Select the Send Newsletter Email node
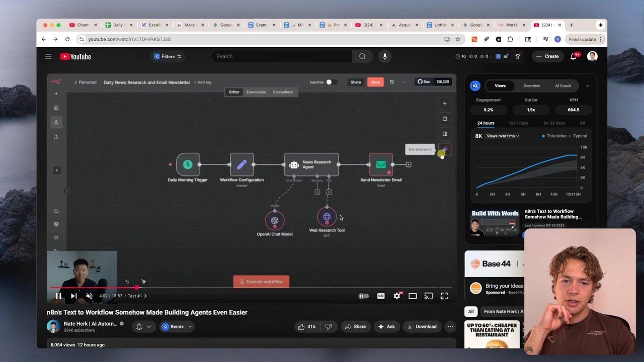 [x=381, y=164]
